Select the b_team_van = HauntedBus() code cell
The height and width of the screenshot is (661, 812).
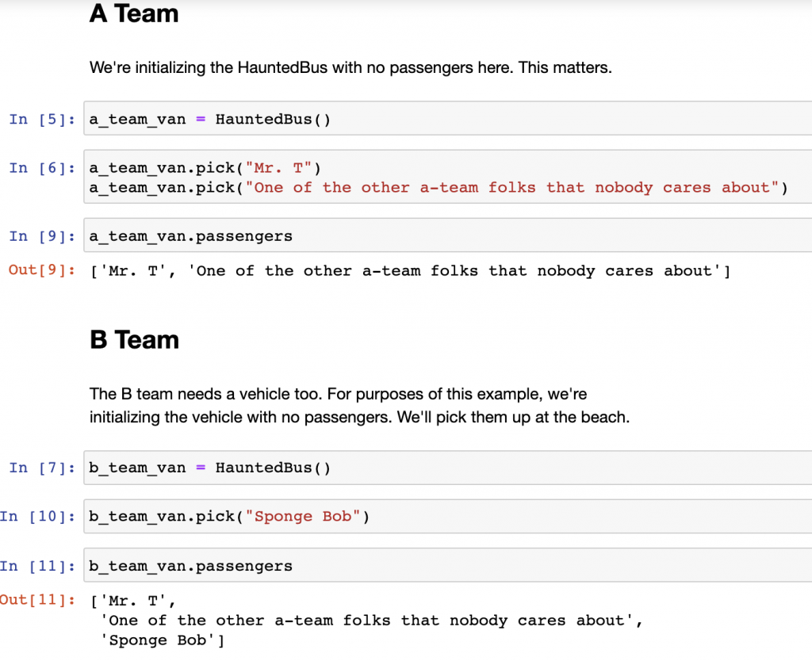447,468
